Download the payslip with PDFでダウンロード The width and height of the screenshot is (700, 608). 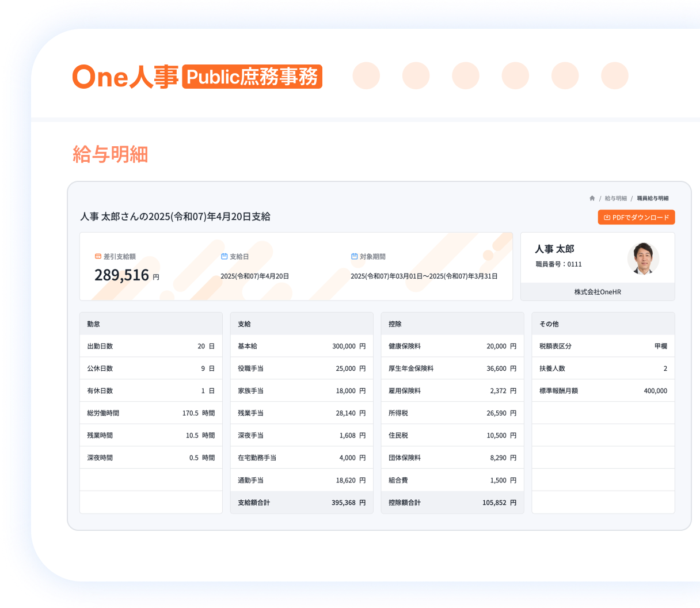pos(636,217)
